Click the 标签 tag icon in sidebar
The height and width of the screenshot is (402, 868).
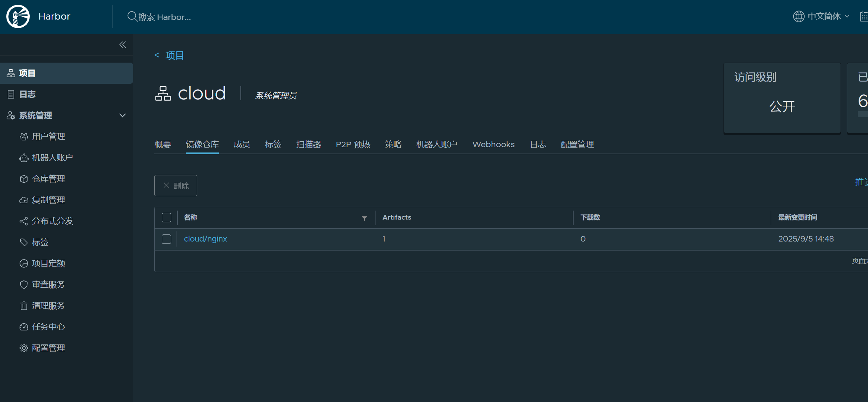[x=24, y=242]
